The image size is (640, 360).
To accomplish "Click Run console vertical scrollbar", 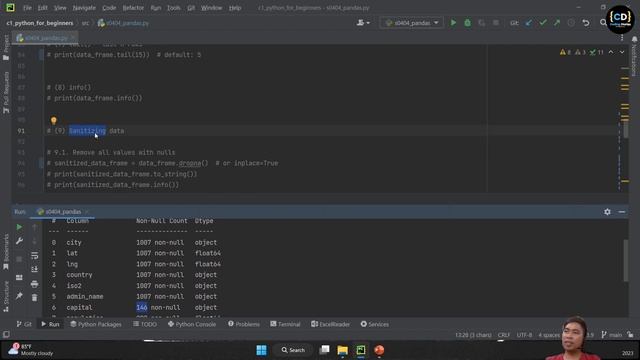I will tap(626, 260).
